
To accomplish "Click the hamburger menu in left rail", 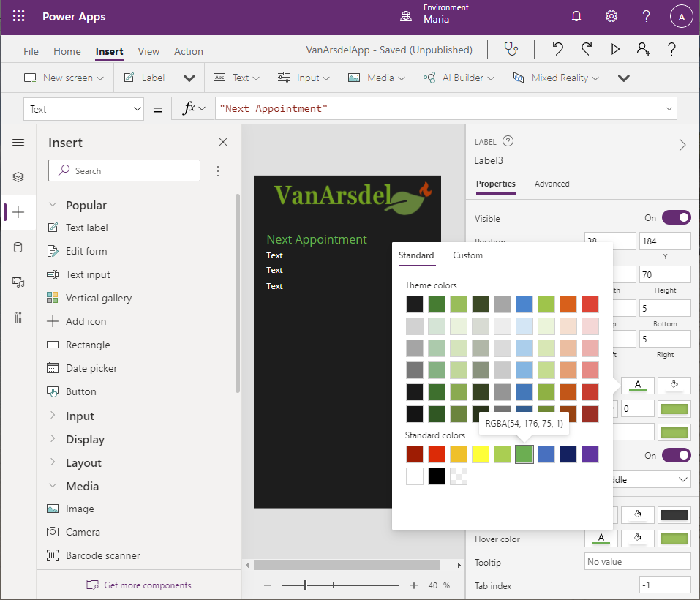I will (18, 143).
